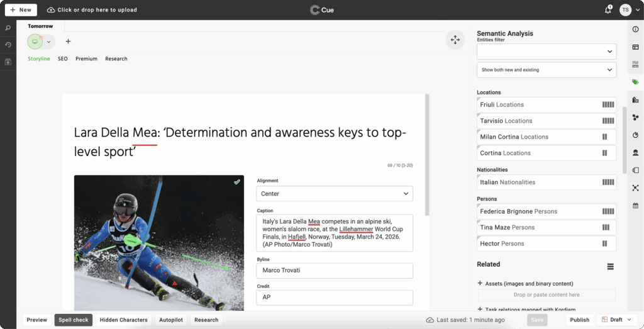644x329 pixels.
Task: Open the Alignment dropdown set to Center
Action: [335, 194]
